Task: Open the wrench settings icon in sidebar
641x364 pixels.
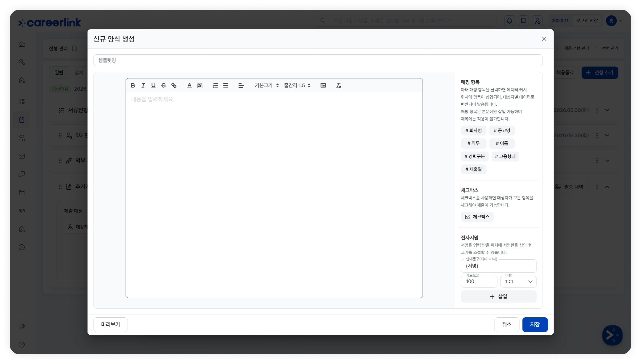Action: (x=22, y=62)
